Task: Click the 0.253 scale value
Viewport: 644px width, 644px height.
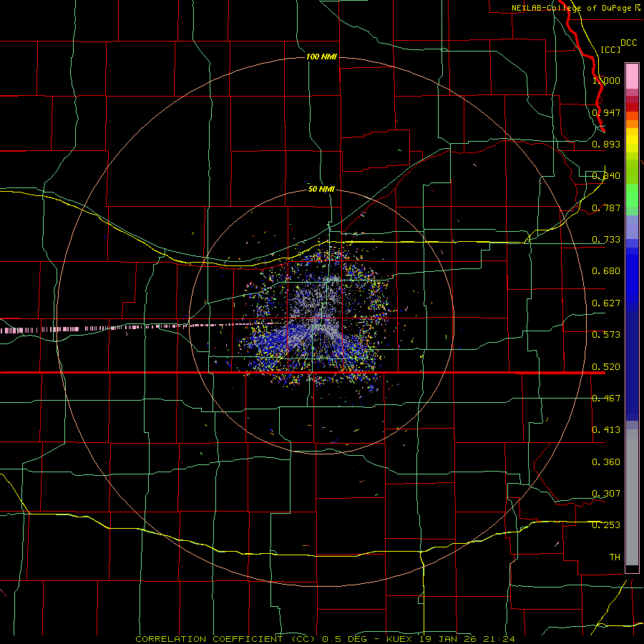Action: (x=606, y=525)
